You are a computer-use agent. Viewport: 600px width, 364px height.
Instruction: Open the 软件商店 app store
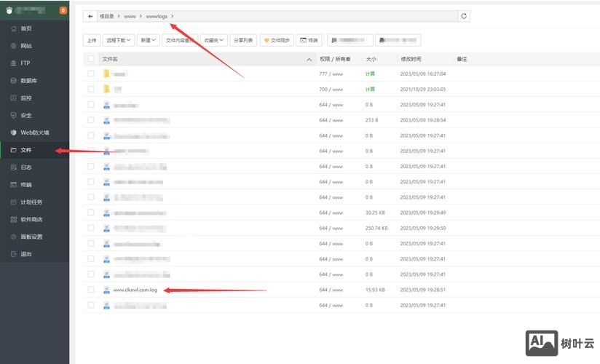pos(31,219)
